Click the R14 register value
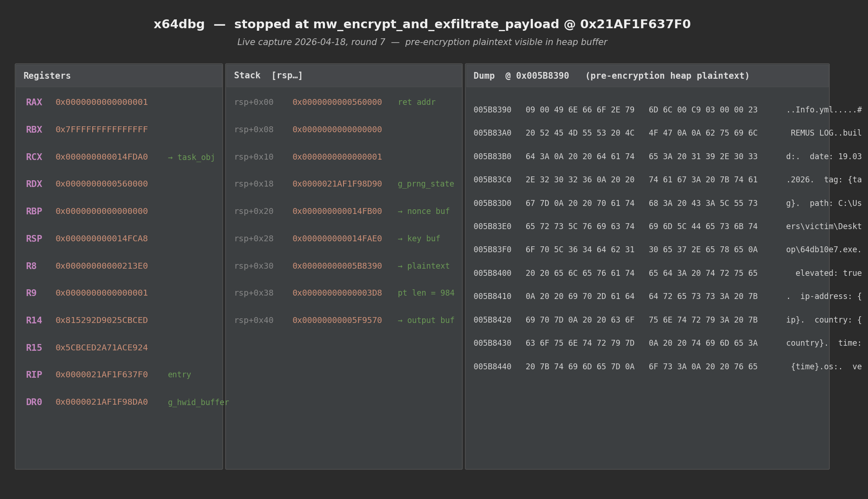This screenshot has height=499, width=868. click(x=101, y=320)
